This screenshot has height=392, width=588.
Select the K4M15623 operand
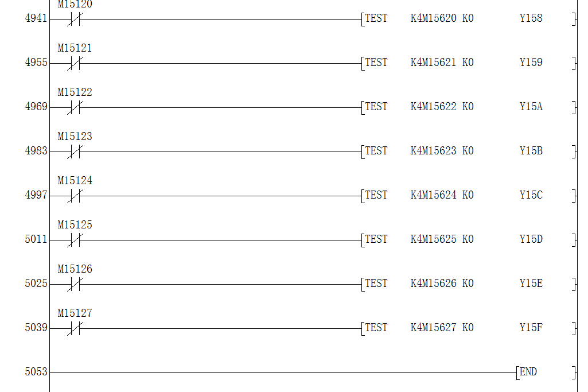(433, 151)
